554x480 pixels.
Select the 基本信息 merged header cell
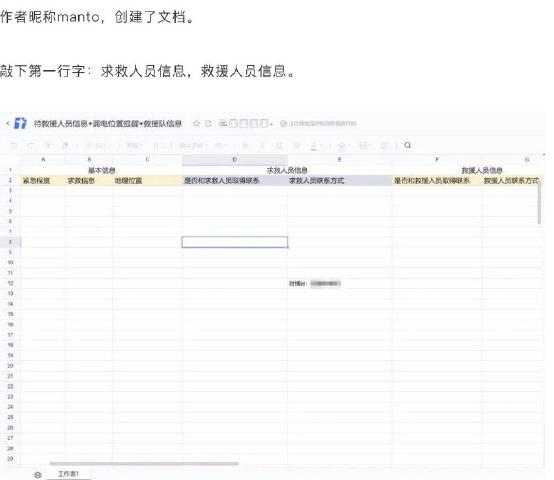(101, 170)
